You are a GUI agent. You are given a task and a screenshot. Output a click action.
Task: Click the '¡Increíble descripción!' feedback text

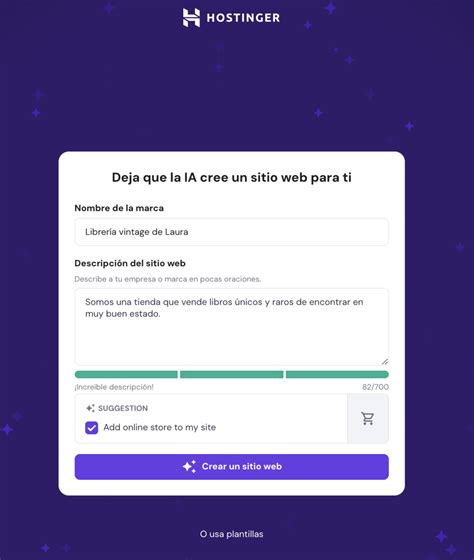114,387
